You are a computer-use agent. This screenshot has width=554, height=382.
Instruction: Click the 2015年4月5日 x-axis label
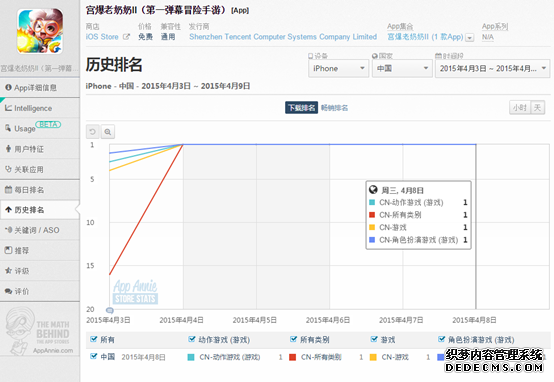point(254,320)
